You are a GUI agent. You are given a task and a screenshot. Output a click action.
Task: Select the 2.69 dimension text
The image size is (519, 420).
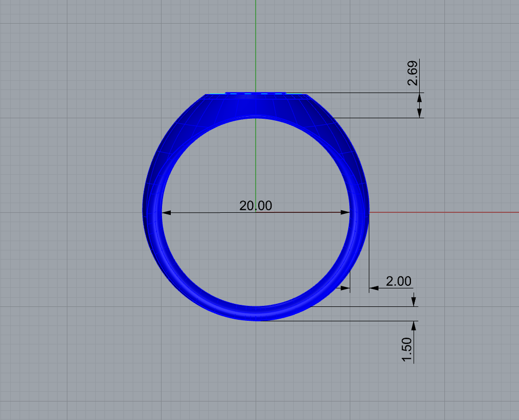tap(413, 73)
